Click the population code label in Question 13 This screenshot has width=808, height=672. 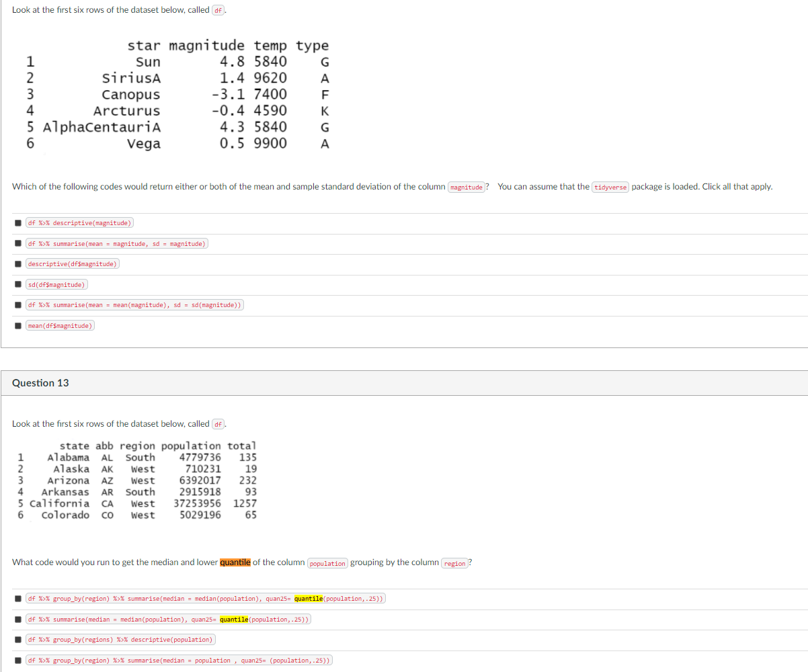(x=327, y=563)
